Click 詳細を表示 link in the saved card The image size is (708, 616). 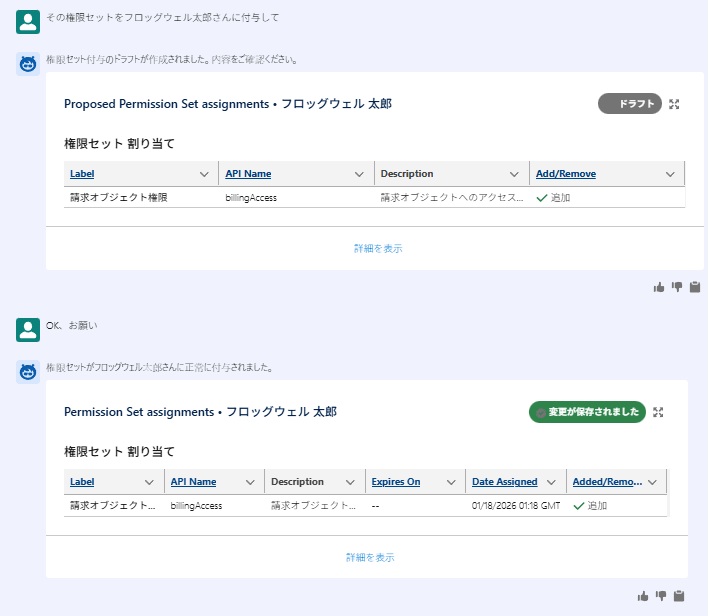(x=370, y=557)
